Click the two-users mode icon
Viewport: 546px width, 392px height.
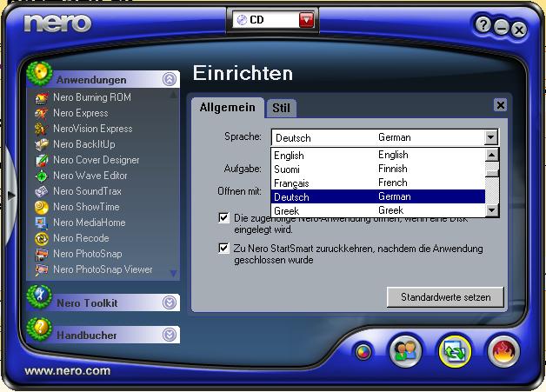point(406,351)
